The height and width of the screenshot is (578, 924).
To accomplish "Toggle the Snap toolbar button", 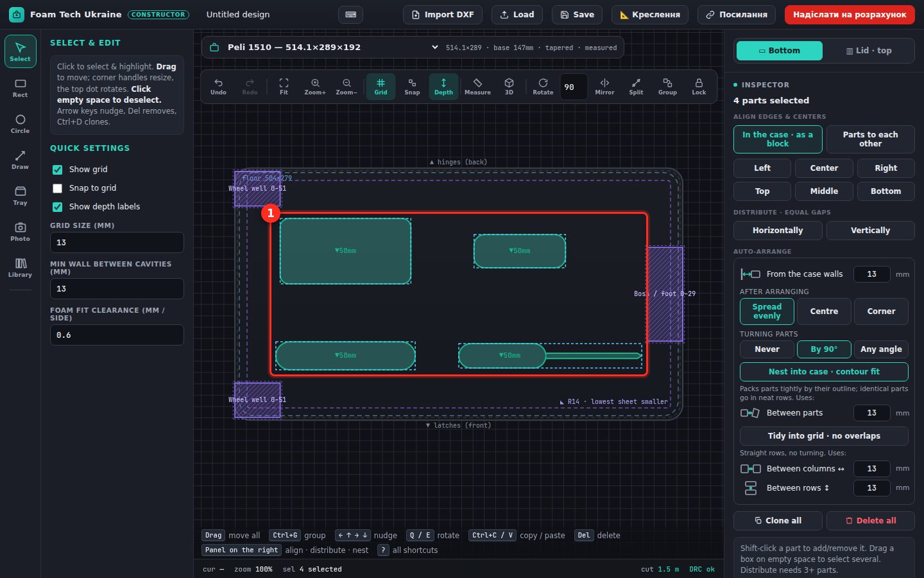I will pyautogui.click(x=412, y=87).
